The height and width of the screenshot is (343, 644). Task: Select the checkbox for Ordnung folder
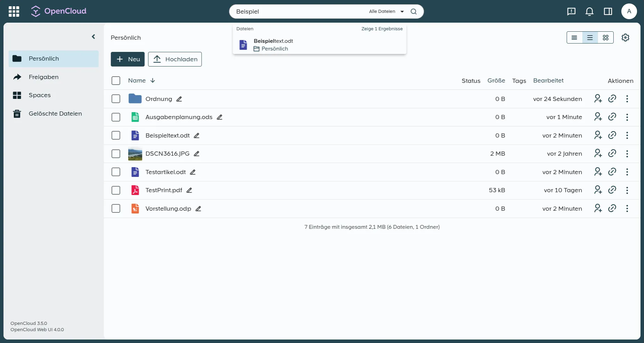pyautogui.click(x=116, y=99)
